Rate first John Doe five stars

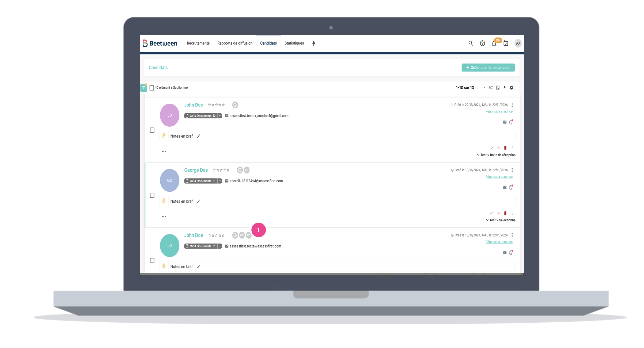(x=223, y=105)
